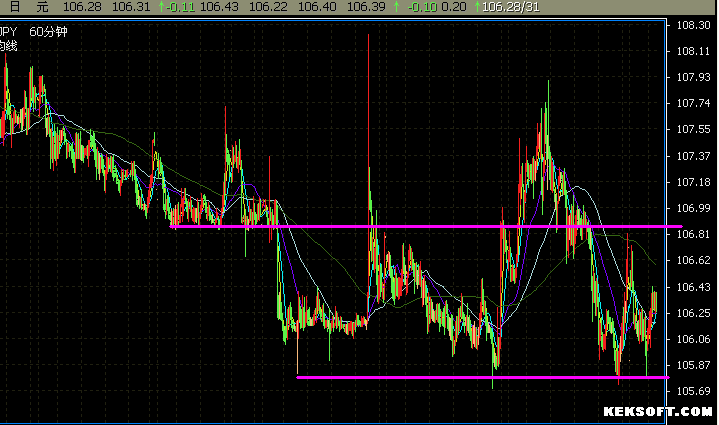Click the 107.18 price axis label
Image resolution: width=719 pixels, height=425 pixels.
tap(693, 182)
